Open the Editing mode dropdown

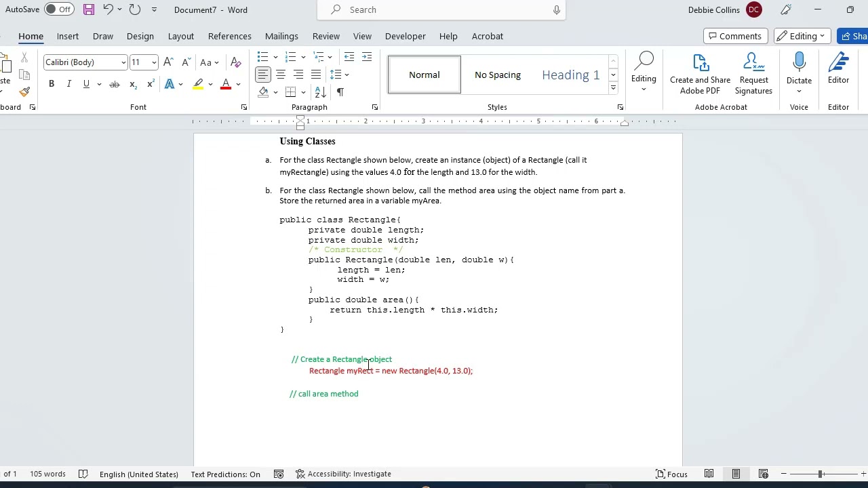[x=802, y=36]
